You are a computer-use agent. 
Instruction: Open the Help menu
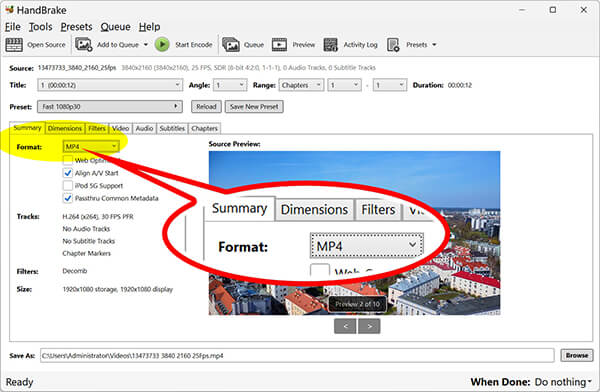tap(149, 27)
